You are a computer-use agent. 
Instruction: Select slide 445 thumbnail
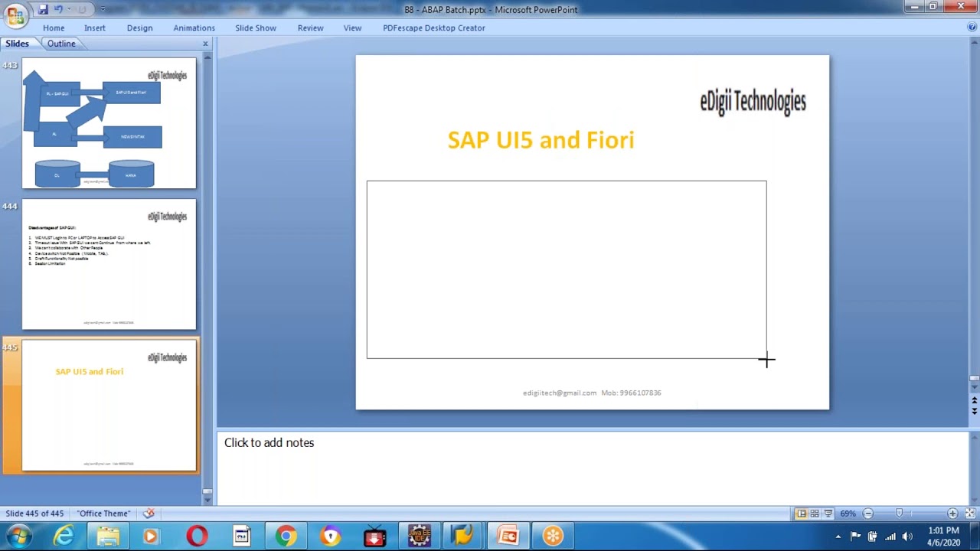109,406
